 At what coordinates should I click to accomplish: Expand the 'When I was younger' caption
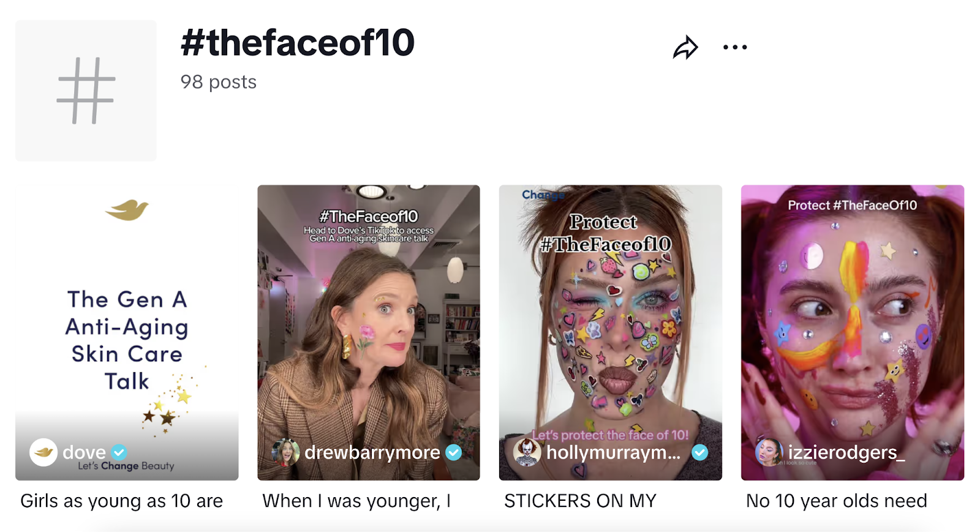click(357, 501)
